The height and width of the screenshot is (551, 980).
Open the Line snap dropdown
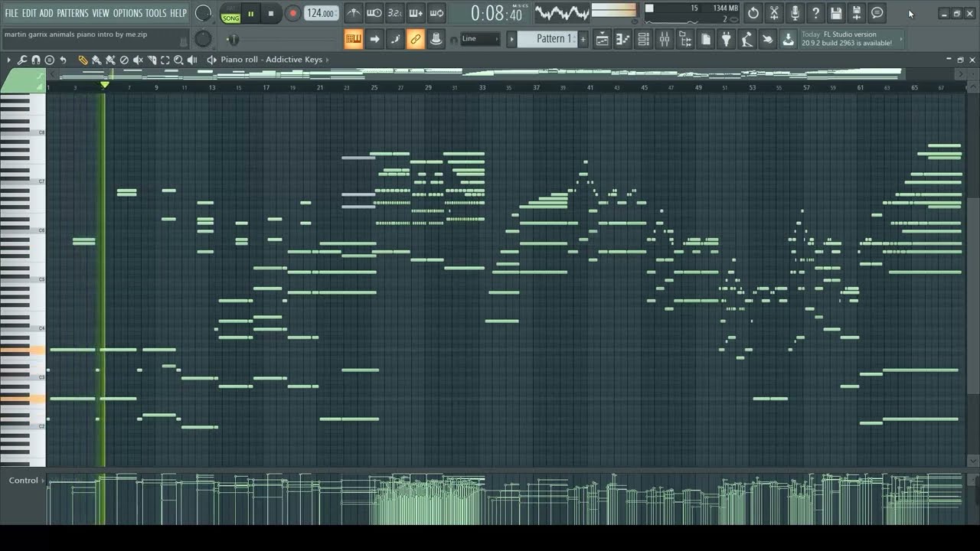pyautogui.click(x=480, y=39)
